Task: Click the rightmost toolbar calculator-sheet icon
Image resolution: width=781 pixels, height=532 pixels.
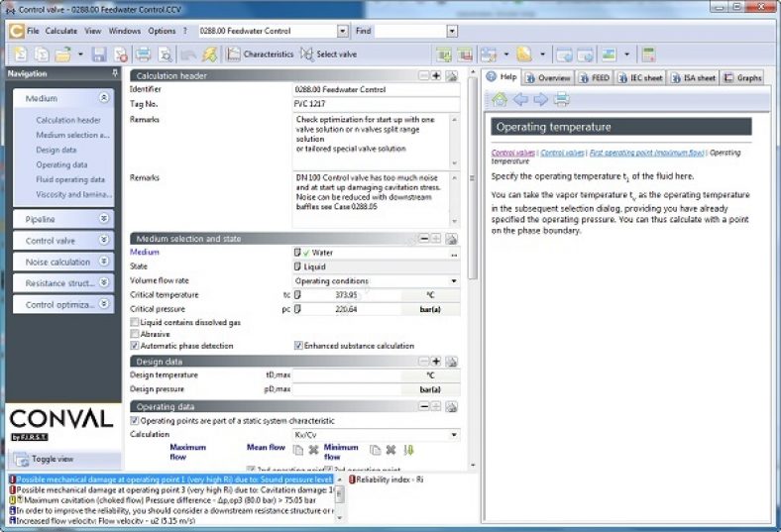Action: 648,54
